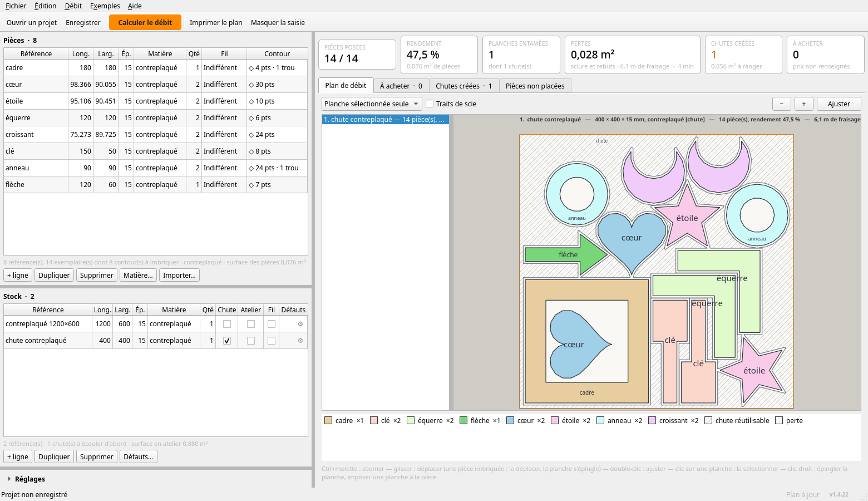The width and height of the screenshot is (868, 501).
Task: Click Enregistrer in toolbar
Action: tap(83, 23)
